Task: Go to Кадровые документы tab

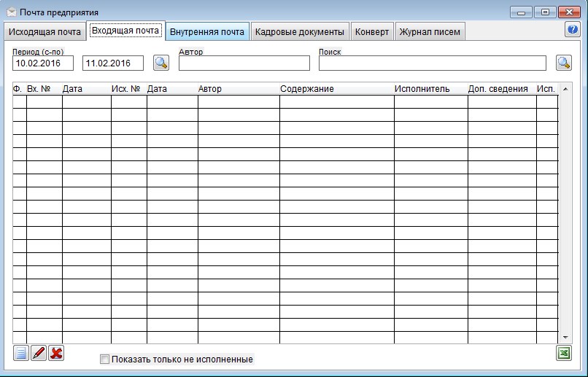Action: pos(300,32)
